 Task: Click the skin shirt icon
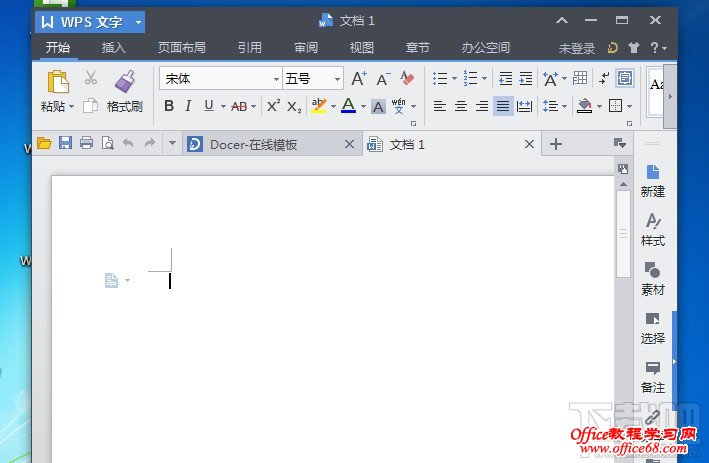coord(634,48)
